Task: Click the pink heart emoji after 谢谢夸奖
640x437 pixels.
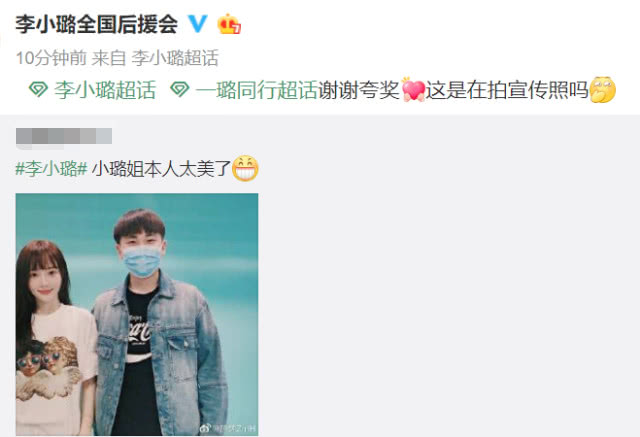Action: click(413, 89)
